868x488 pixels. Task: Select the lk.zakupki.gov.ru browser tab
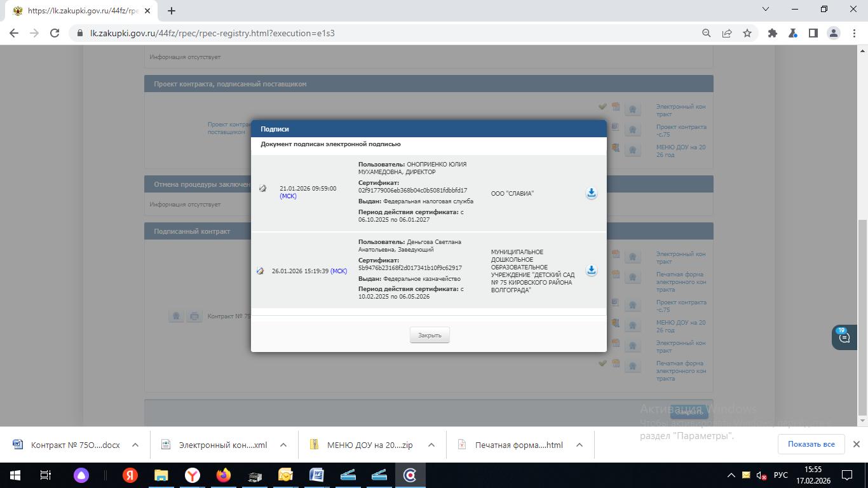(x=76, y=11)
